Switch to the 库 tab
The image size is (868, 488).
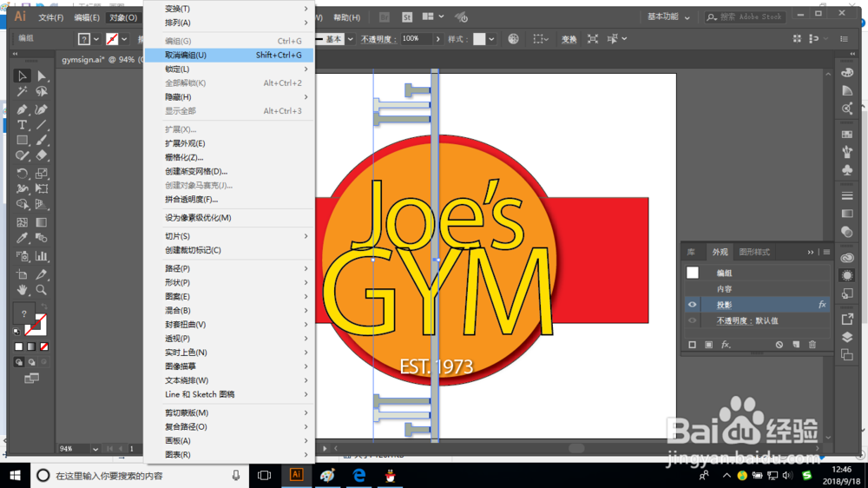[692, 252]
